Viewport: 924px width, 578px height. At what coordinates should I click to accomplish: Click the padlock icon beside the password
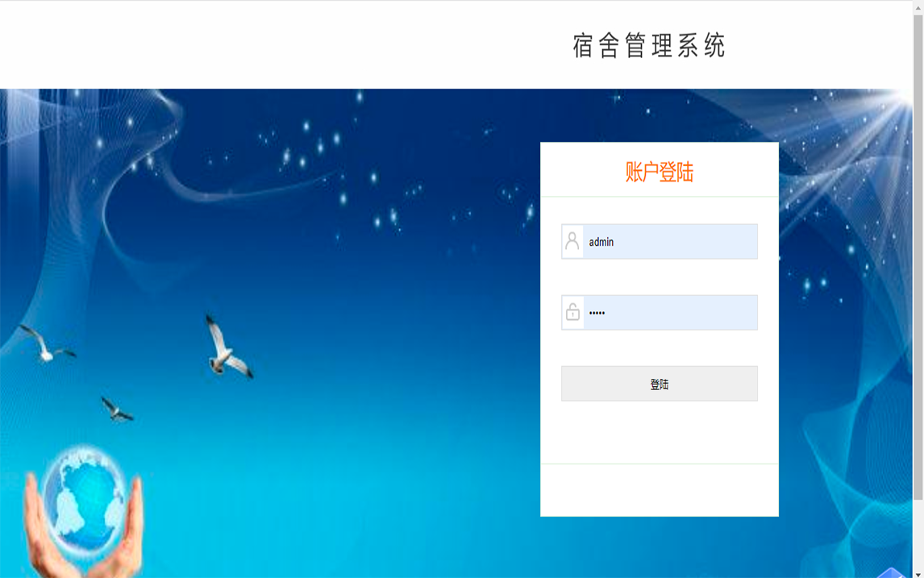[572, 312]
